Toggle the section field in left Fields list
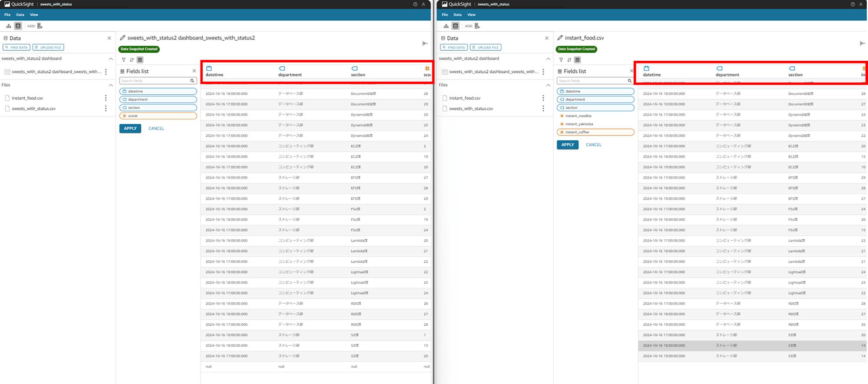The height and width of the screenshot is (384, 868). 158,108
